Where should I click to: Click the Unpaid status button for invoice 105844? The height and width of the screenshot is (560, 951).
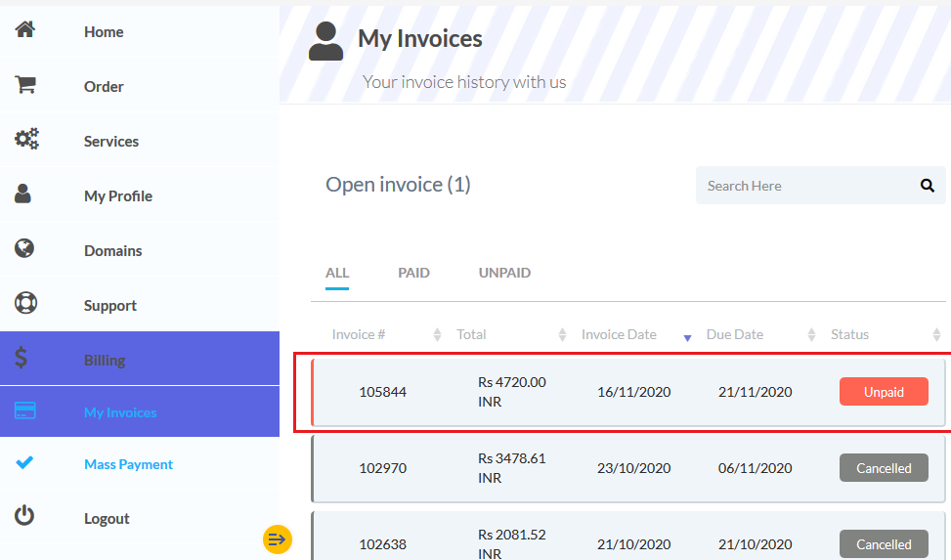(x=884, y=392)
